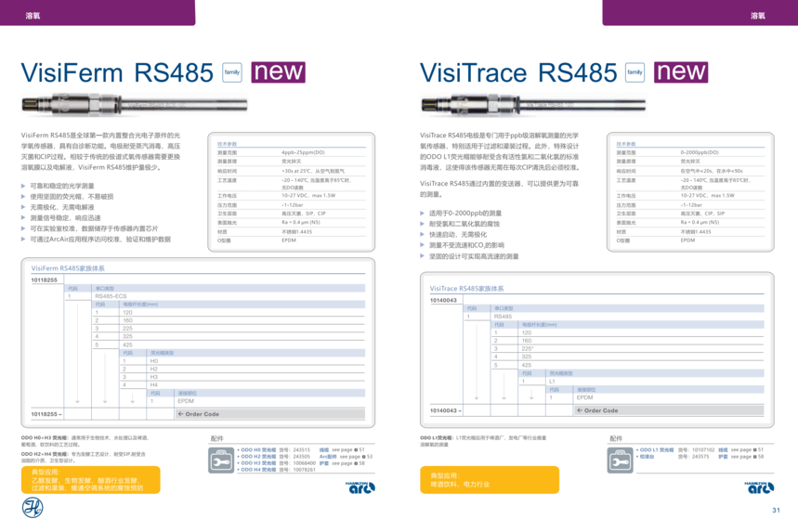Select the right 溶氧 header tab
Screen dimensions: 798x532
coord(700,13)
